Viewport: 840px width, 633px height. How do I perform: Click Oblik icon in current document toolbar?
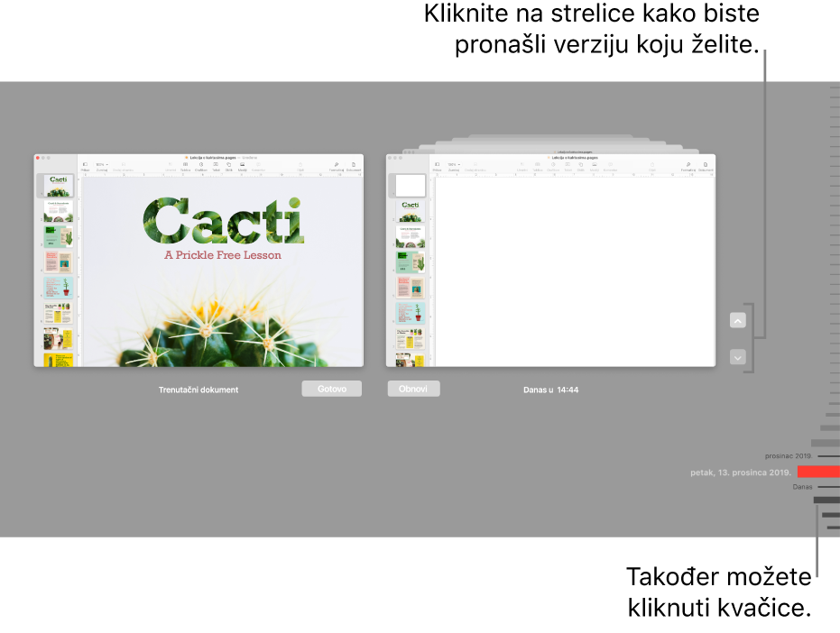[229, 166]
